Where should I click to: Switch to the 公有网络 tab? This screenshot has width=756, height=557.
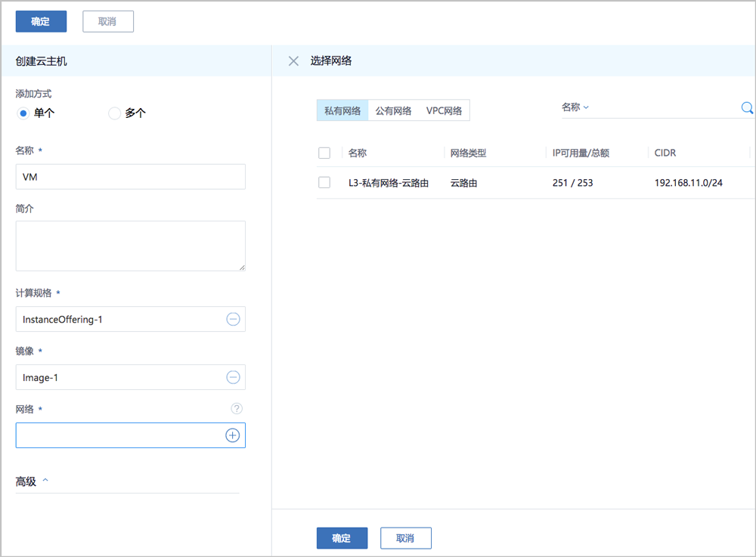393,111
